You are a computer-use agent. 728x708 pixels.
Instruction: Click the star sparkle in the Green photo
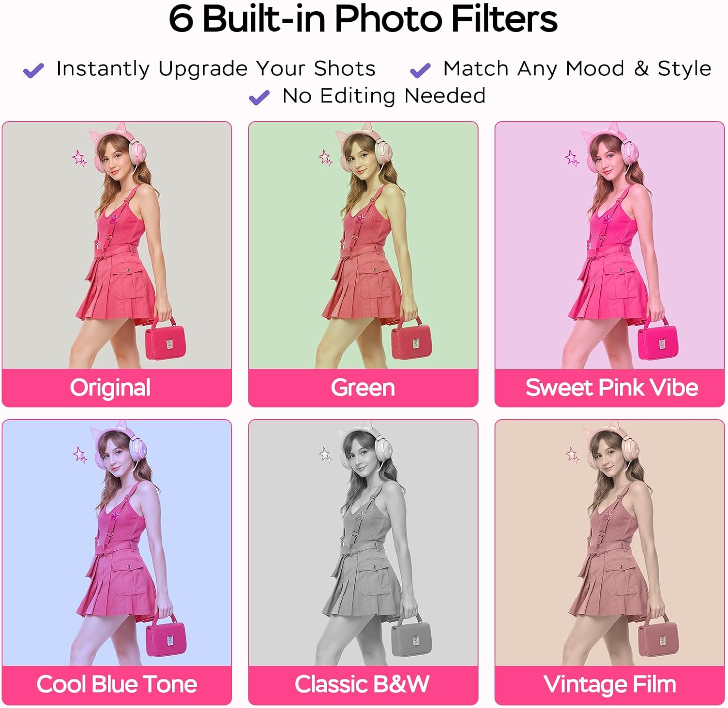326,158
